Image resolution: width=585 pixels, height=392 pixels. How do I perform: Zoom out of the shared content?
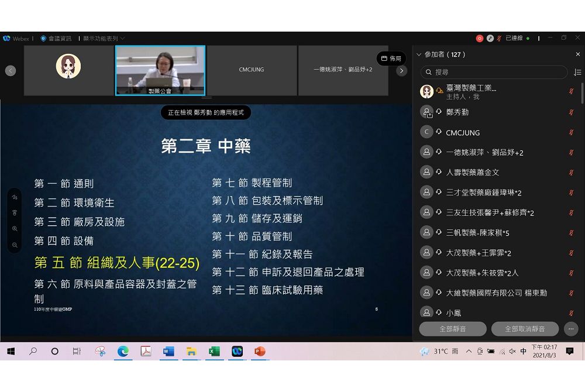click(15, 245)
